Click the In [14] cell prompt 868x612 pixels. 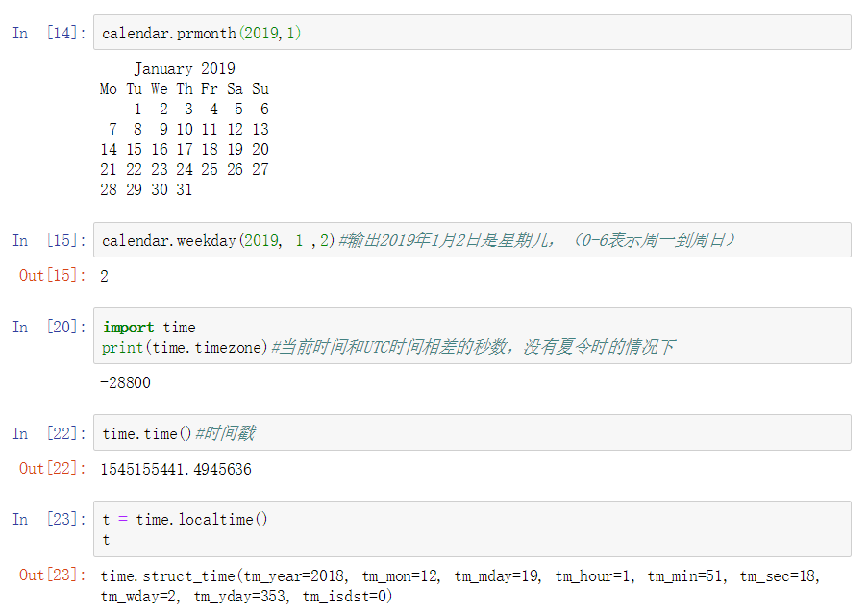tap(49, 34)
